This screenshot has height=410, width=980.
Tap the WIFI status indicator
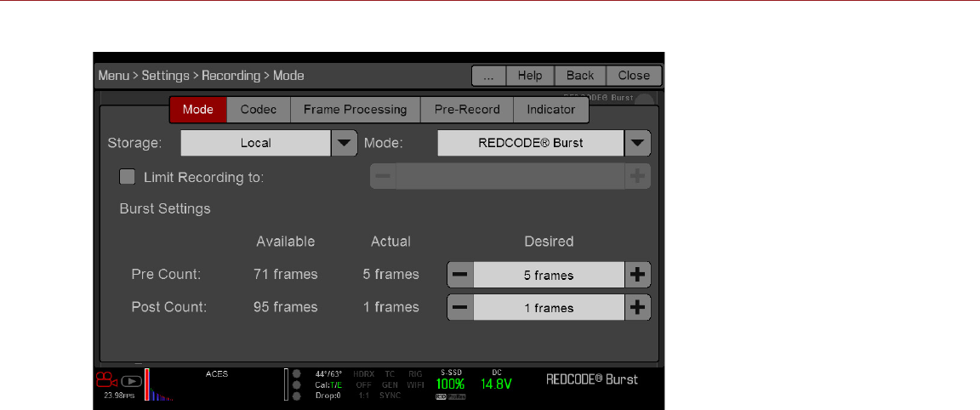point(416,385)
